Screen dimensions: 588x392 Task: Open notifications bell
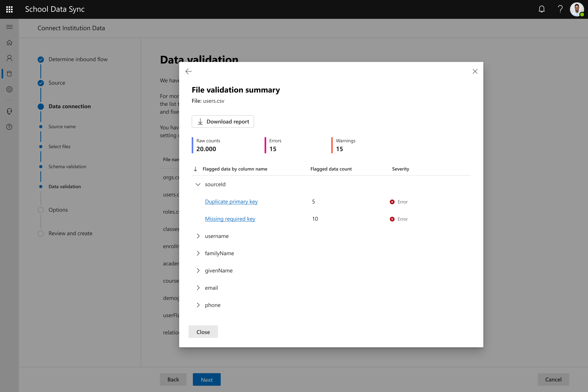[542, 9]
